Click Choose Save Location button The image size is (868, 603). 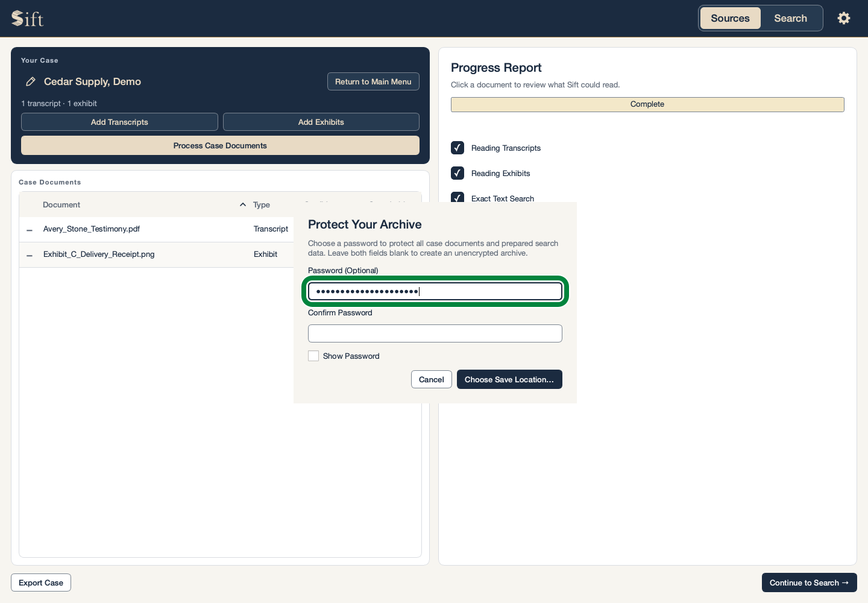click(x=509, y=379)
